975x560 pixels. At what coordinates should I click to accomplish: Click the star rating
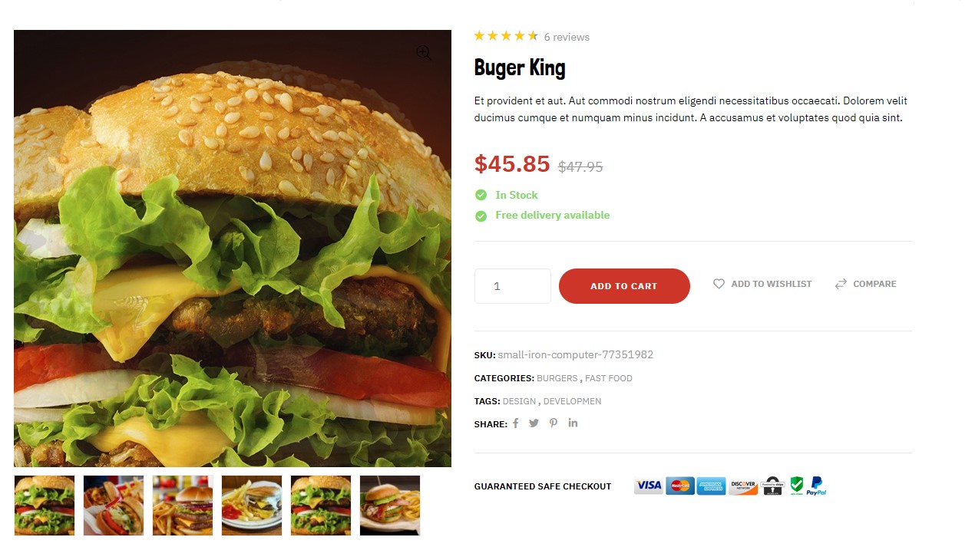pyautogui.click(x=506, y=36)
